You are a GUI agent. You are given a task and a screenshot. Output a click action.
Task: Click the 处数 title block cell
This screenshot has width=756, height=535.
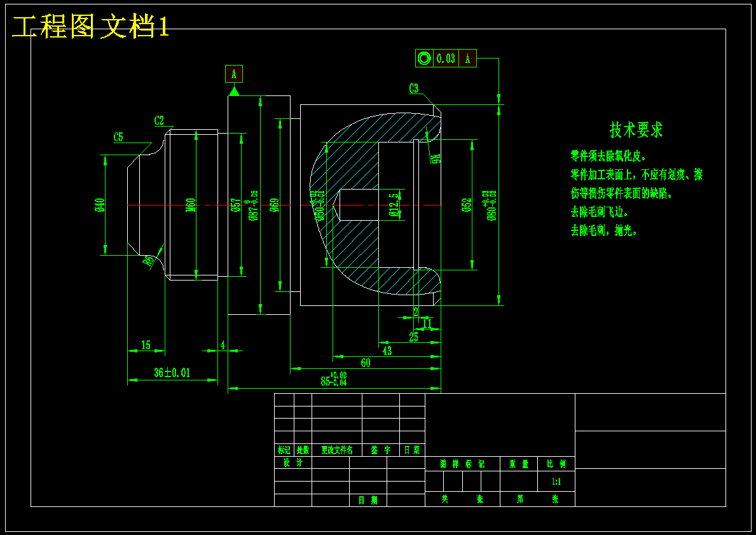[x=303, y=450]
